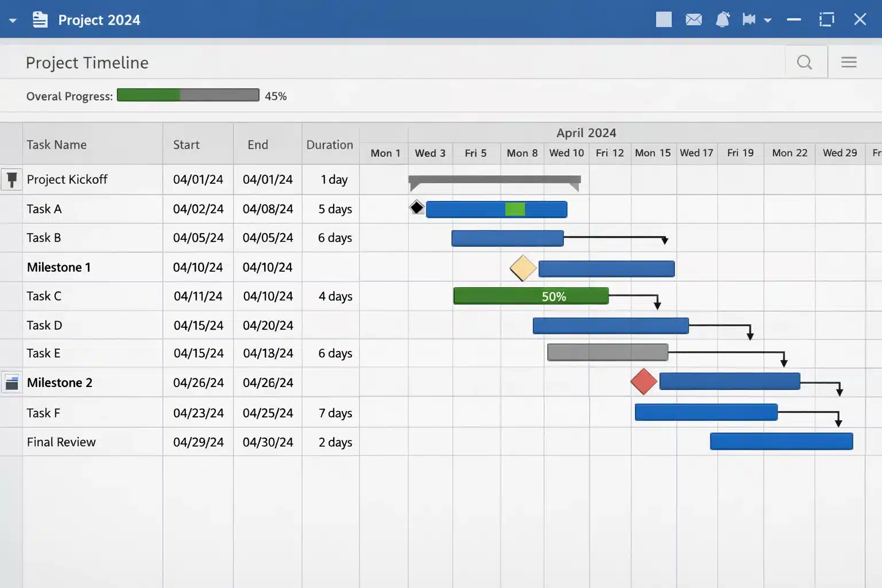Viewport: 882px width, 588px height.
Task: Select the gray Task E bar in chart
Action: (607, 352)
